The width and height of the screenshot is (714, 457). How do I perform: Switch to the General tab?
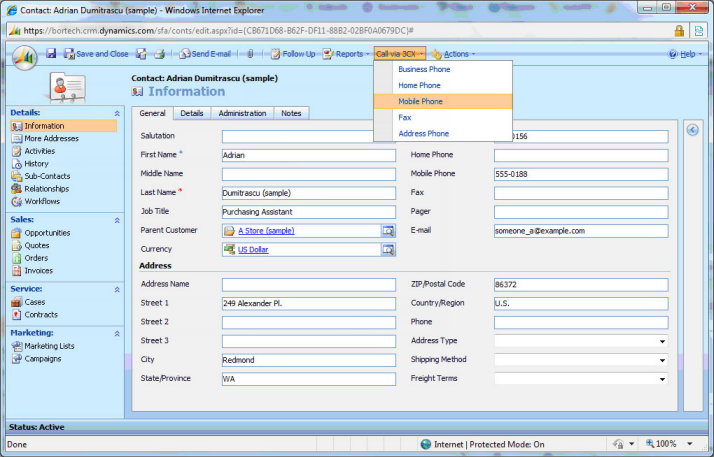coord(153,113)
